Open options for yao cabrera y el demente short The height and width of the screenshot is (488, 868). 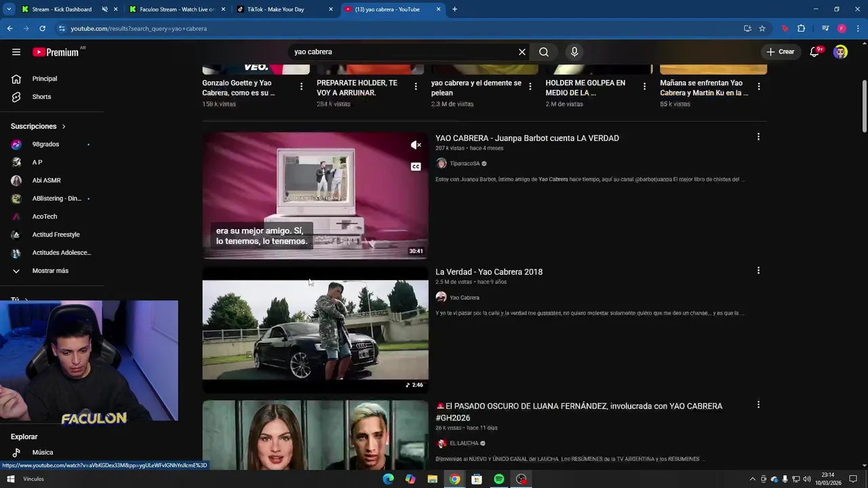[x=530, y=86]
